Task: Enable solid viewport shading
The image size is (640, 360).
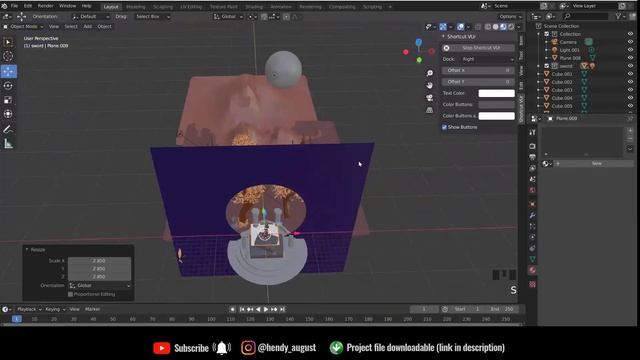Action: [496, 27]
